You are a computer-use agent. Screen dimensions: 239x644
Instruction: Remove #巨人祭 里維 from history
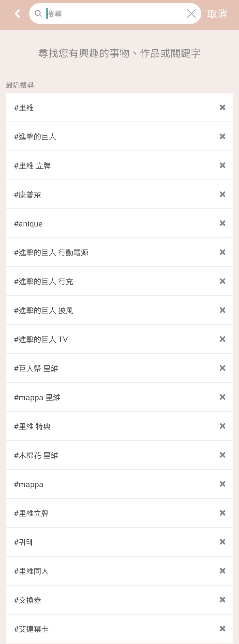point(222,368)
